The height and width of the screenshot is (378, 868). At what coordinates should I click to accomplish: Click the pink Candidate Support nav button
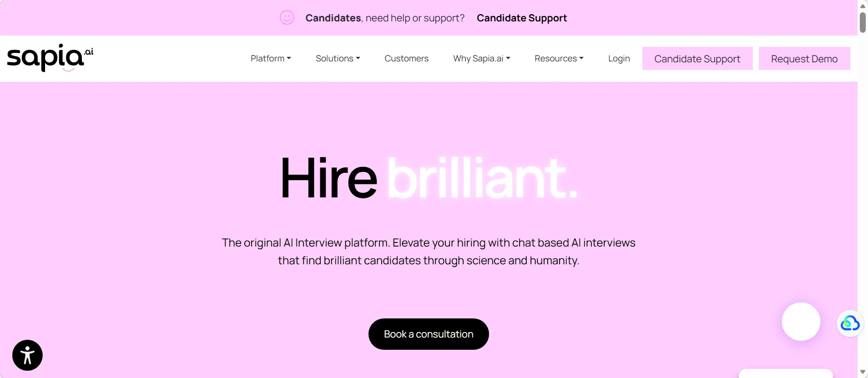click(x=697, y=59)
